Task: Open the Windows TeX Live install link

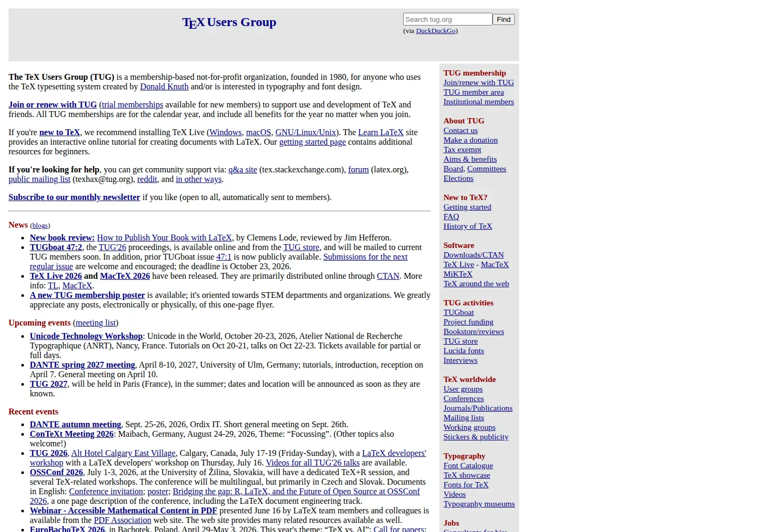Action: (226, 132)
